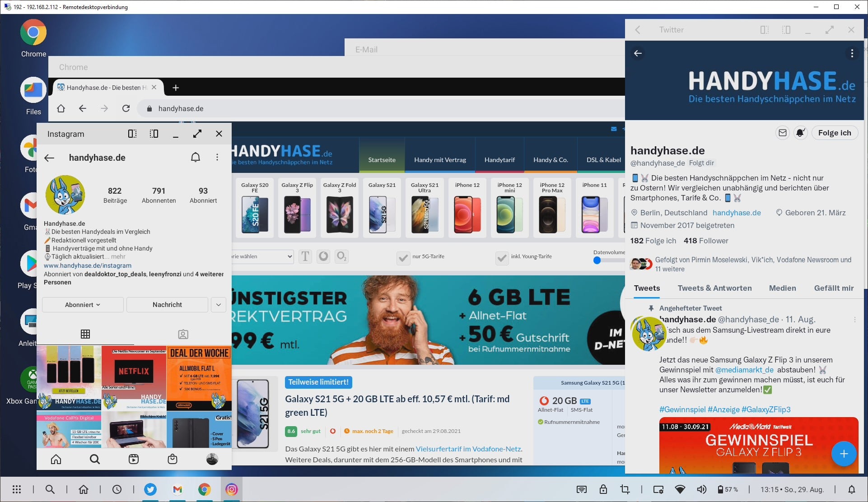Open the DEAL DER WOCHE Instagram post

(x=199, y=378)
